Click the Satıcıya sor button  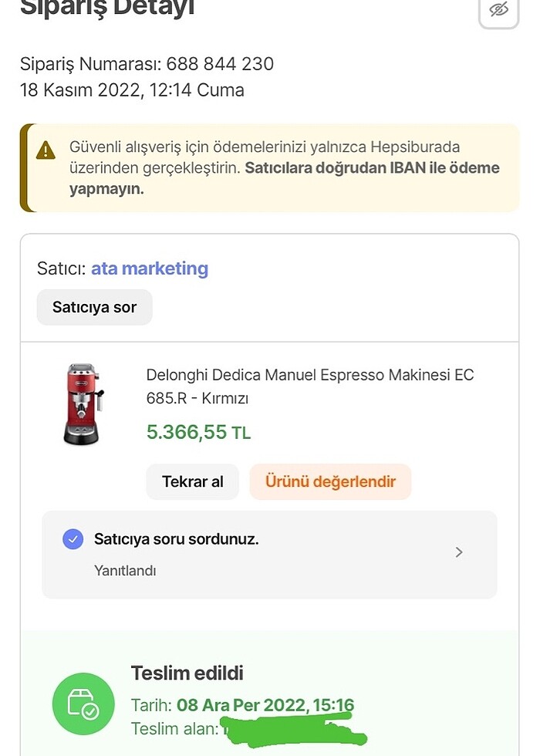(x=94, y=307)
